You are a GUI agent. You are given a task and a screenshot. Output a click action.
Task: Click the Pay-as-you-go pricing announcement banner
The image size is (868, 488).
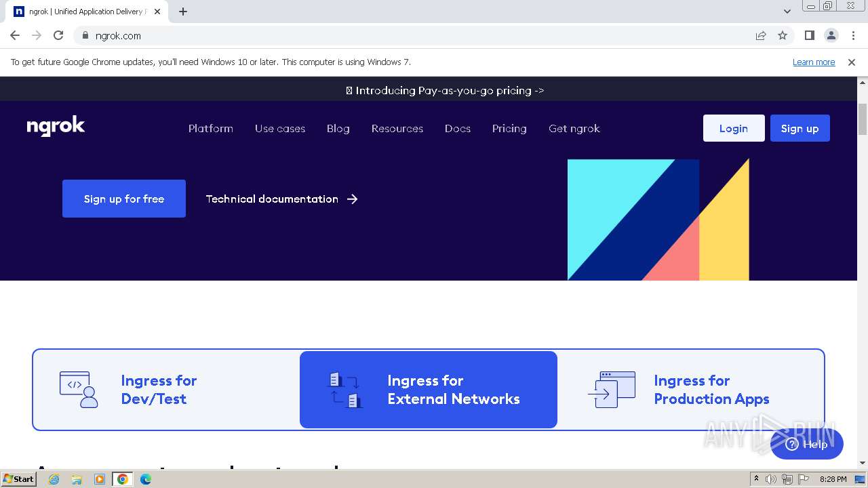pos(445,90)
